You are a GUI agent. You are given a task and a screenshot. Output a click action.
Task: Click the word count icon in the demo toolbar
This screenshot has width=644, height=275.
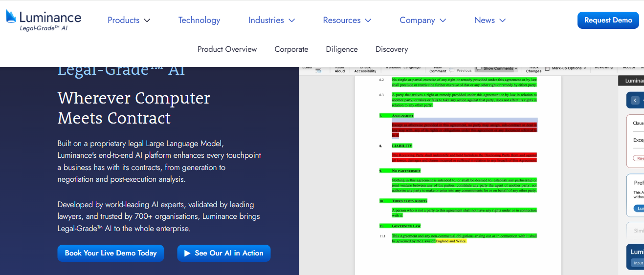[x=318, y=70]
